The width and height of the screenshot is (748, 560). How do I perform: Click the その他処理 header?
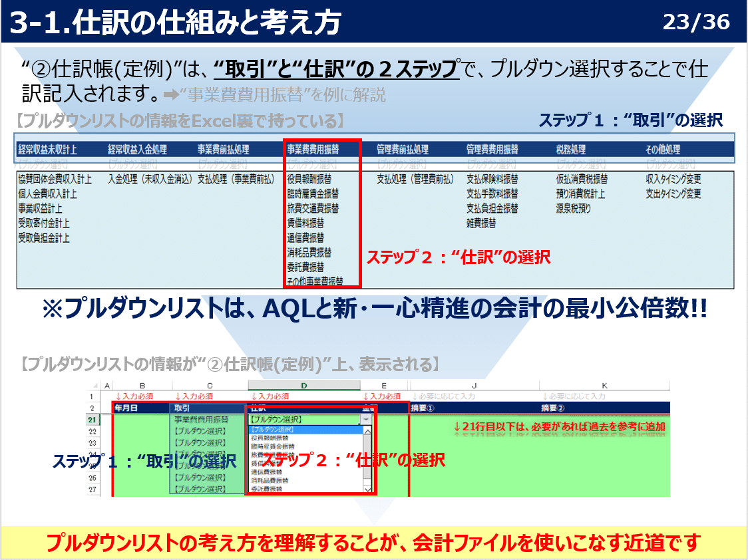pos(663,149)
